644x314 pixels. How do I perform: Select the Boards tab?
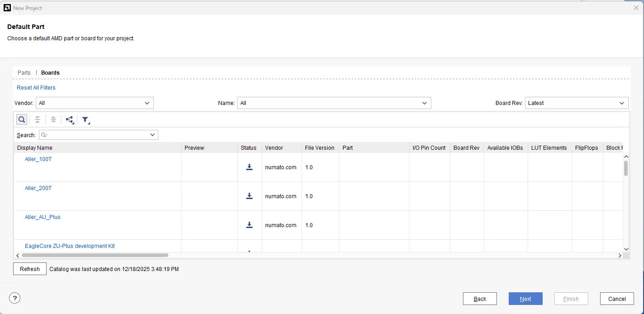pos(50,73)
